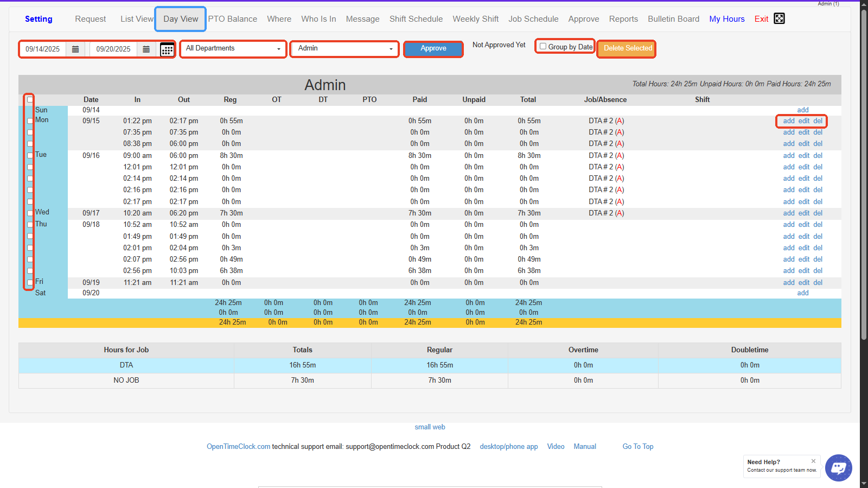This screenshot has width=868, height=488.
Task: Click the start date field 09/14/2025
Action: 43,49
